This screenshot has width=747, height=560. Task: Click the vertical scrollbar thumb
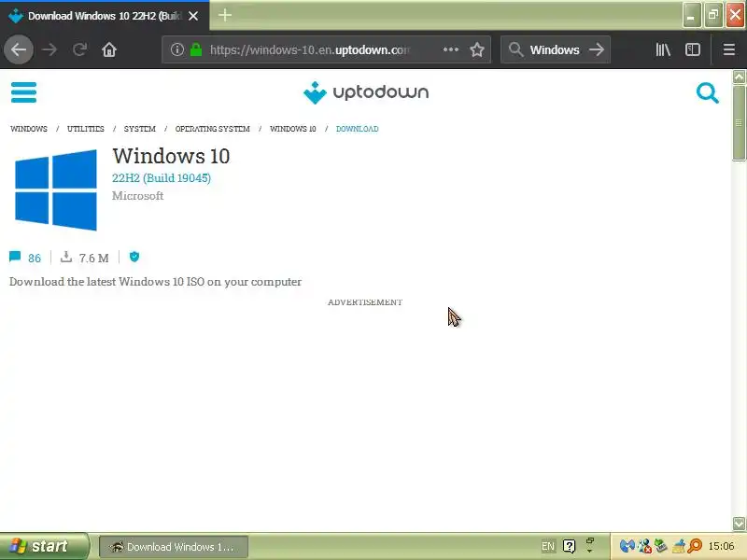pos(739,123)
